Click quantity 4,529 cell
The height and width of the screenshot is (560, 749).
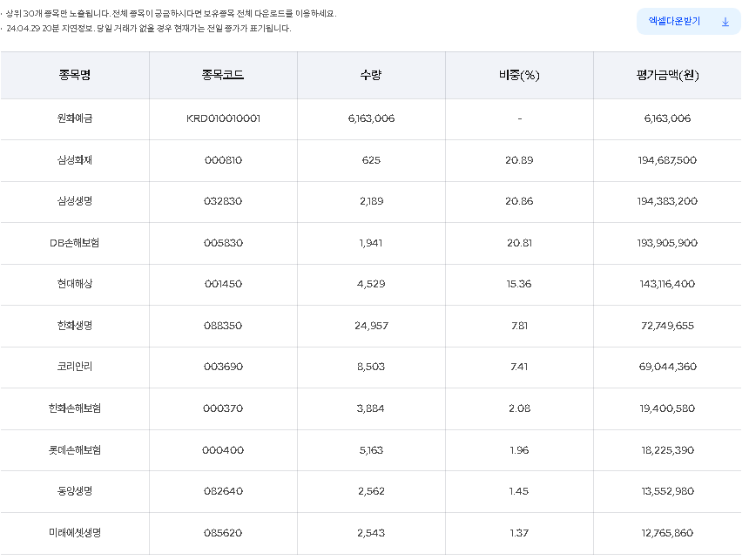371,284
